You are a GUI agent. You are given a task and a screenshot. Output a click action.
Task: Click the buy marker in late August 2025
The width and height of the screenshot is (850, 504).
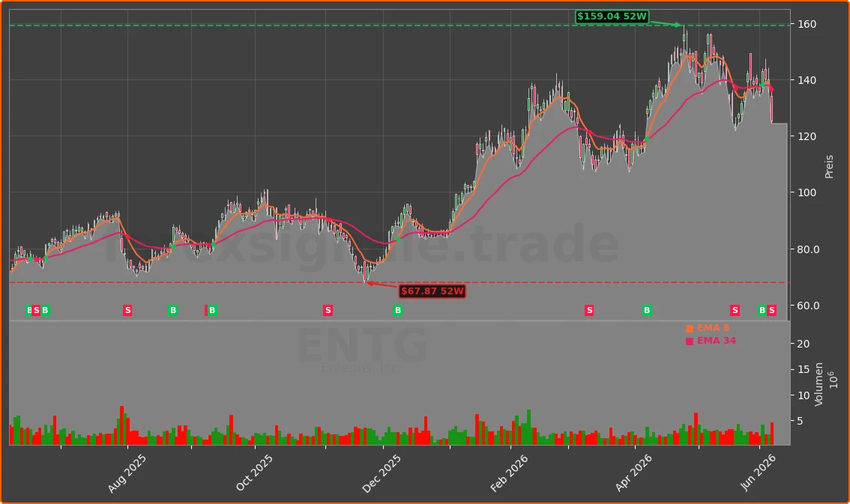click(173, 310)
